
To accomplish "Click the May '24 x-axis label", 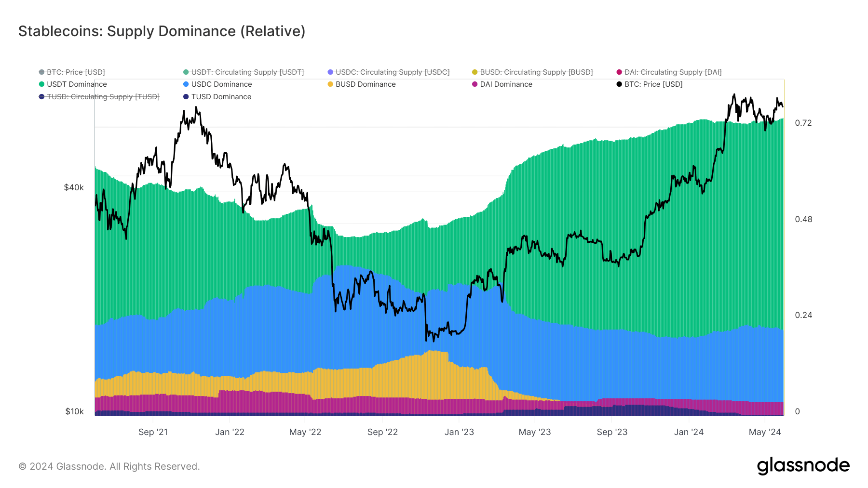I will pos(765,432).
